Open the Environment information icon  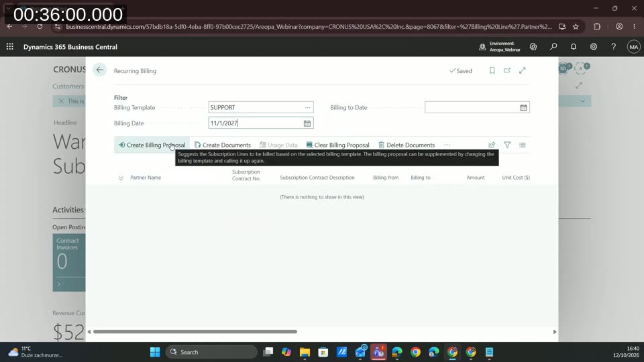[x=482, y=47]
